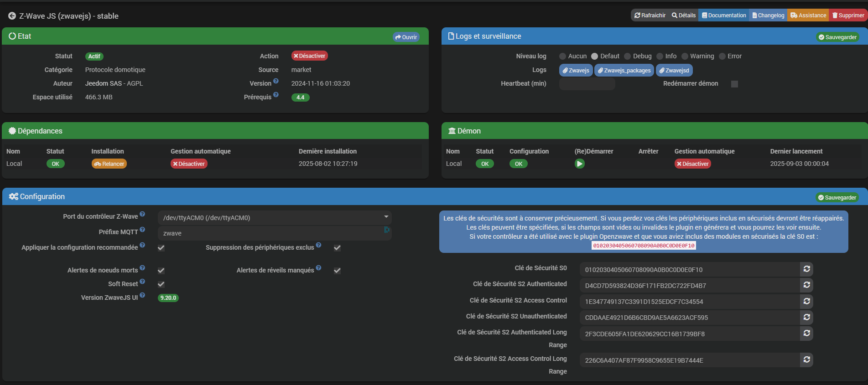This screenshot has height=385, width=868.
Task: Open the Zwavejsd log
Action: (x=674, y=70)
